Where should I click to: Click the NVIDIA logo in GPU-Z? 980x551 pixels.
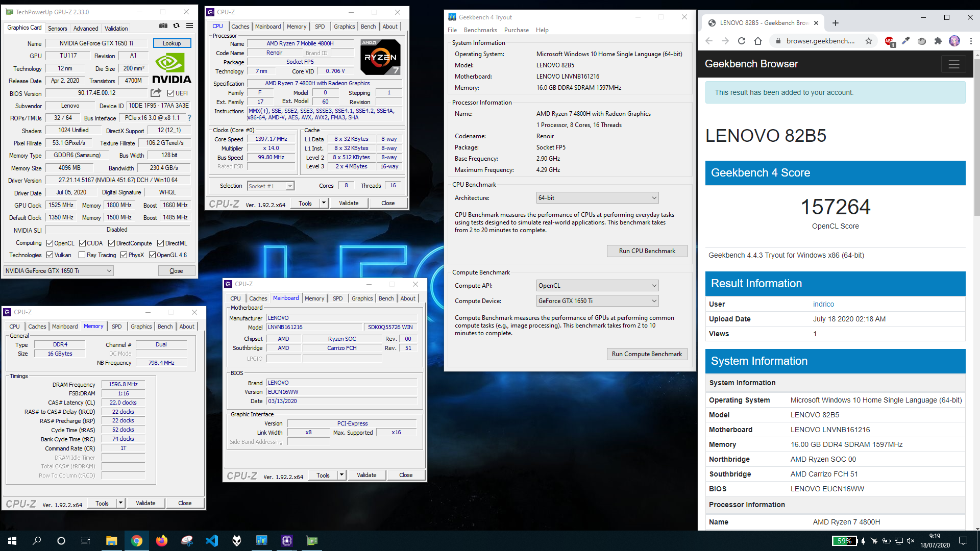coord(171,68)
